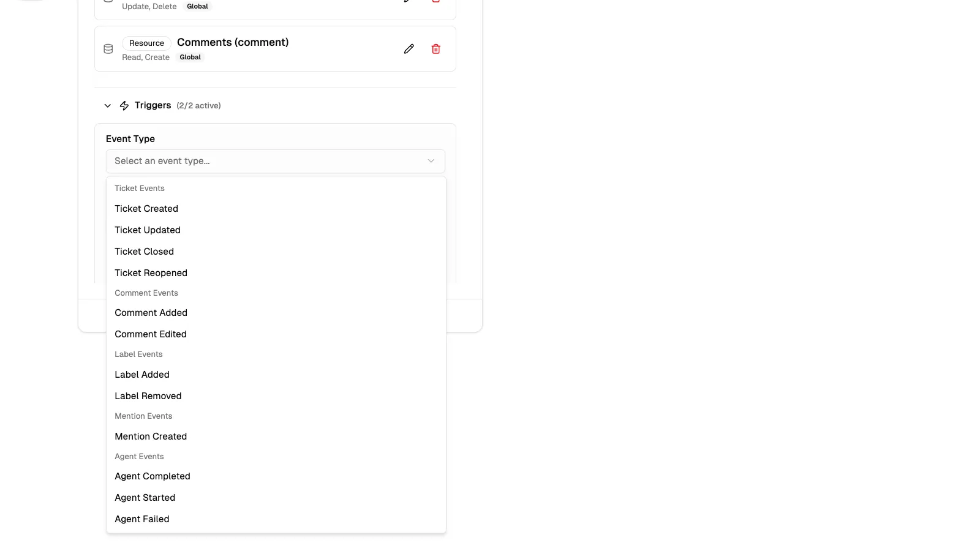The height and width of the screenshot is (551, 980).
Task: Collapse the Triggers section
Action: point(108,105)
